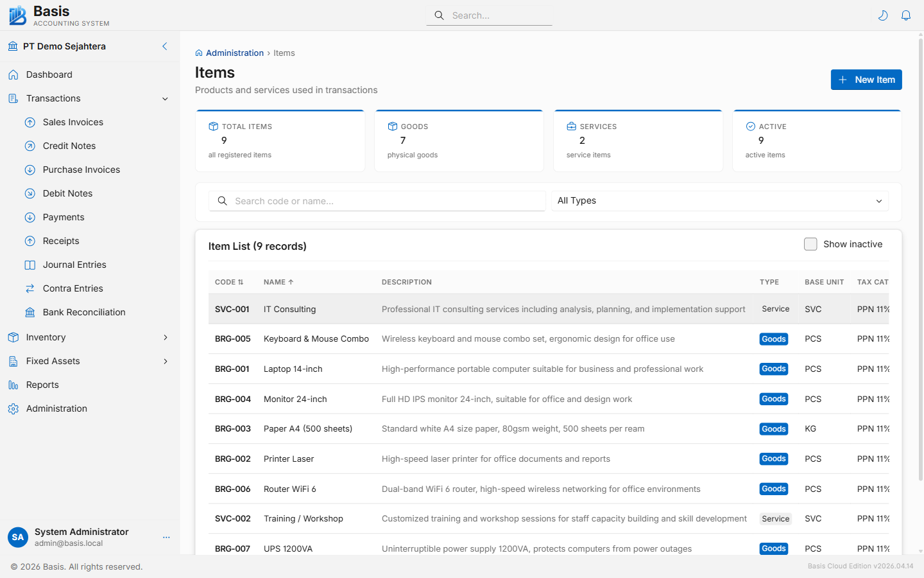The height and width of the screenshot is (578, 924).
Task: Toggle dark mode moon icon
Action: click(883, 15)
